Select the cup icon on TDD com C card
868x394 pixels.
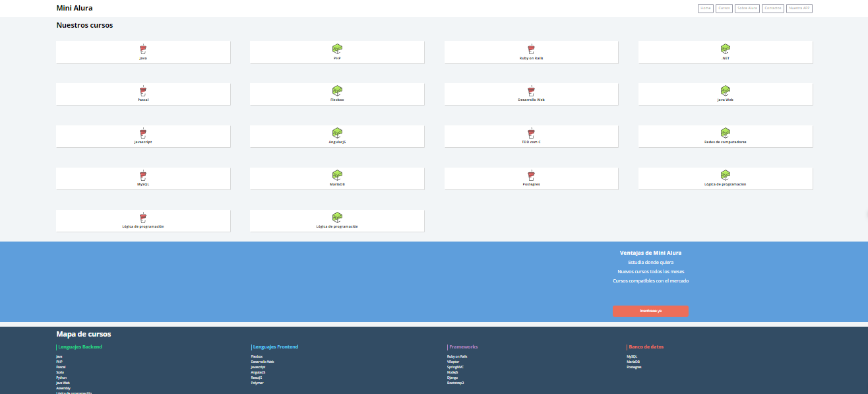point(531,133)
